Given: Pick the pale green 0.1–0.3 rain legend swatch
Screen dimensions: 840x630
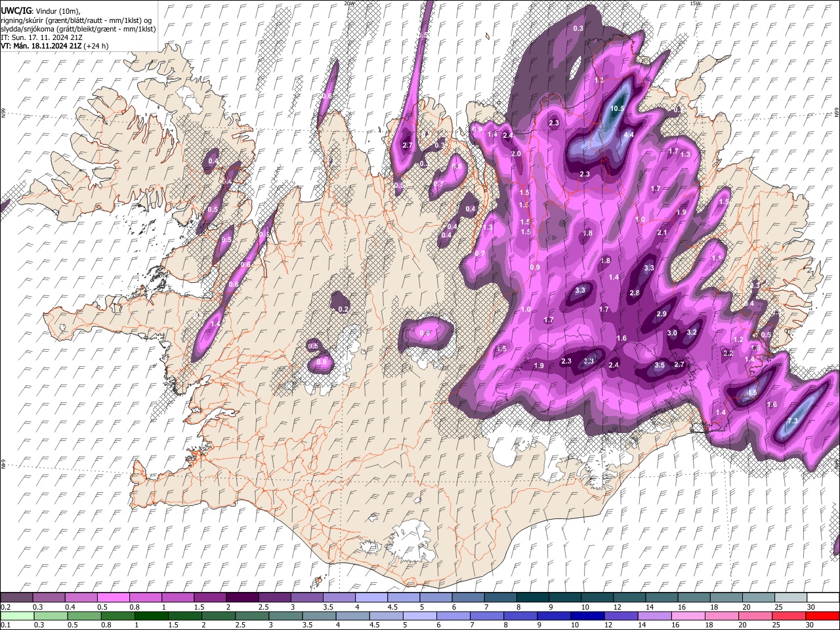Looking at the screenshot, I should 17,616.
